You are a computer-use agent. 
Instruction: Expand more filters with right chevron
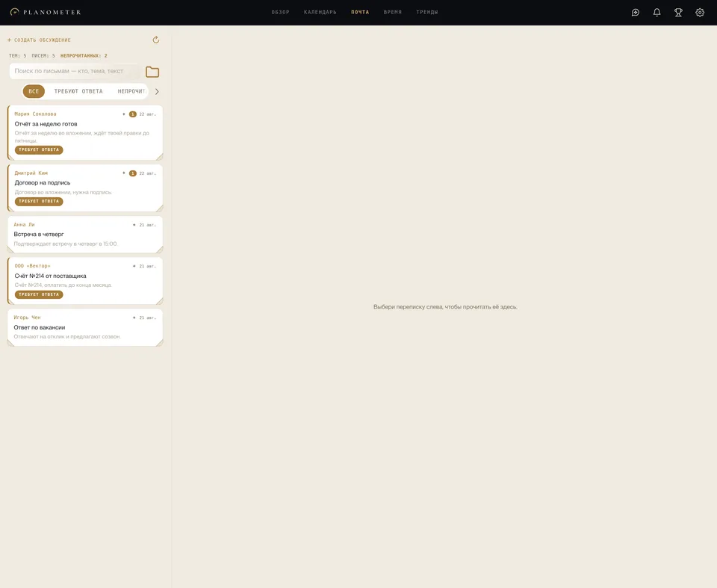(157, 91)
